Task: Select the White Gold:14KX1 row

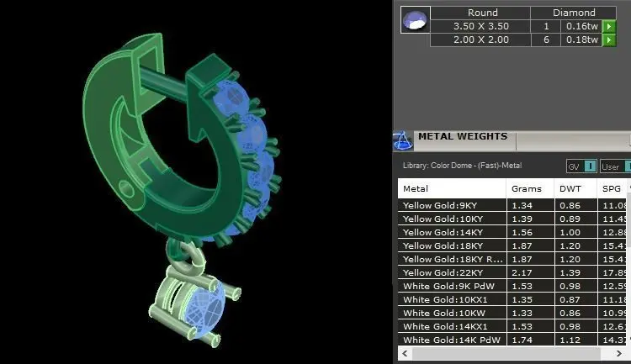Action: 512,327
